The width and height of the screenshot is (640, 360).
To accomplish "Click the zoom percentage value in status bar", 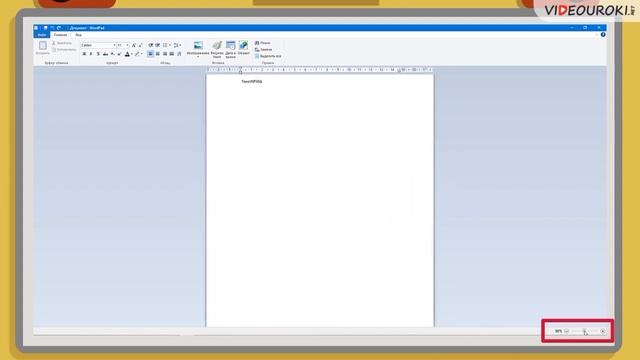I will pyautogui.click(x=558, y=331).
